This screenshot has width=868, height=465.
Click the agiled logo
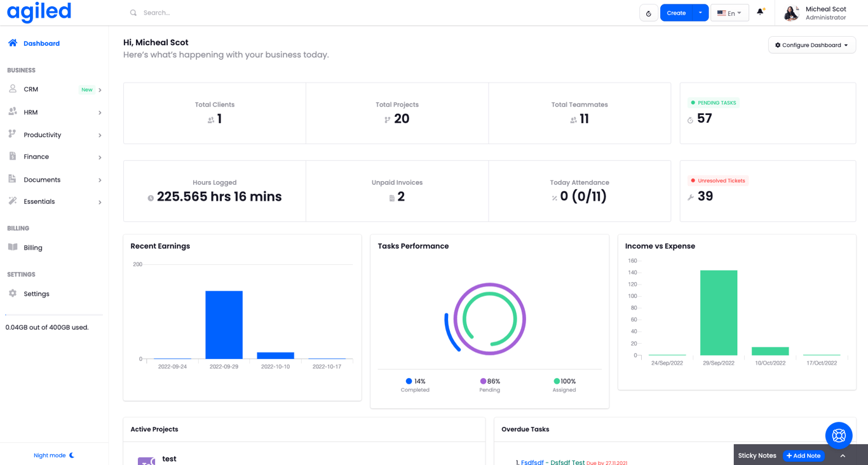[39, 11]
